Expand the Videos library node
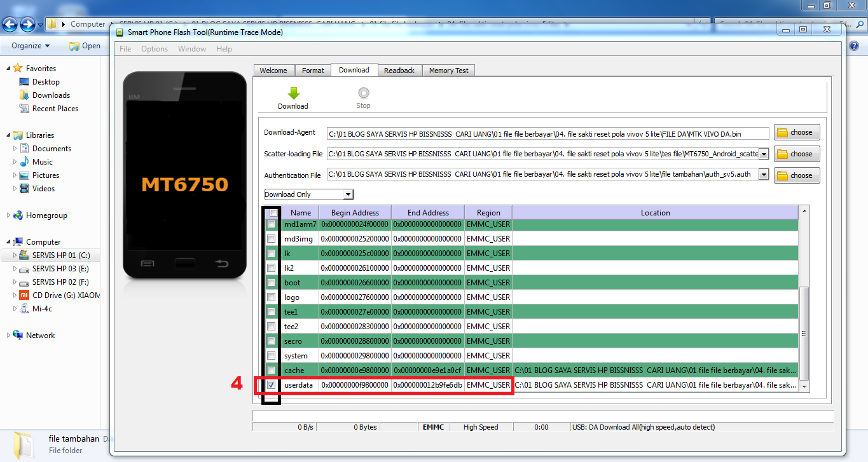Screen dimensions: 868x462 click(16, 189)
